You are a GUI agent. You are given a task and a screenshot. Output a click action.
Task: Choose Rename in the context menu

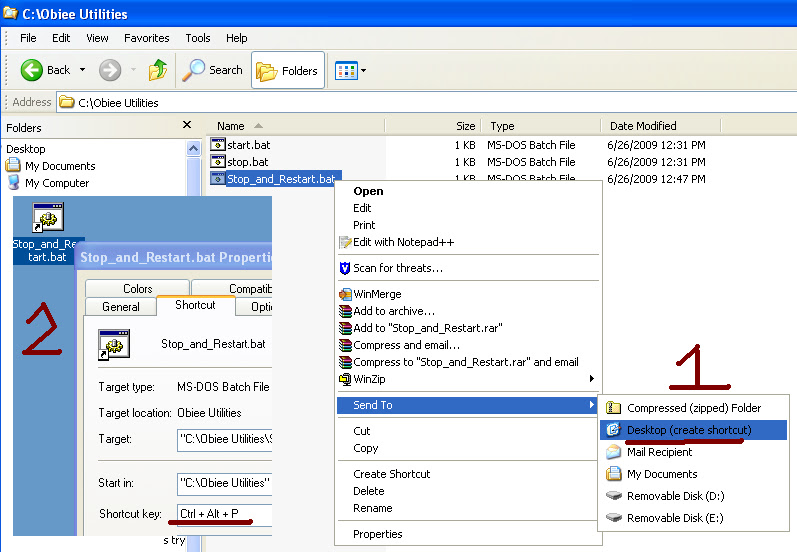373,508
